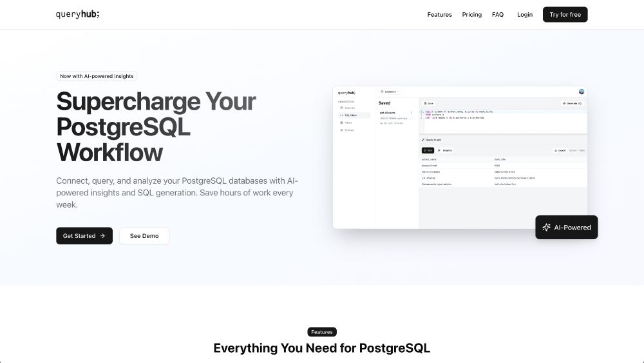This screenshot has height=363, width=644.
Task: Click the 'Chimamanda Ngozi Adichie' cell
Action: pos(436,184)
